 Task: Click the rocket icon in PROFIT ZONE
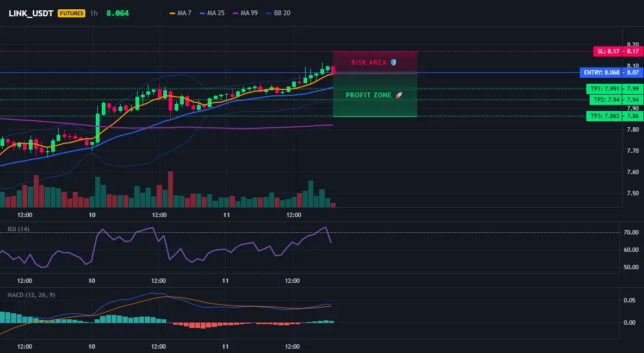pos(399,95)
